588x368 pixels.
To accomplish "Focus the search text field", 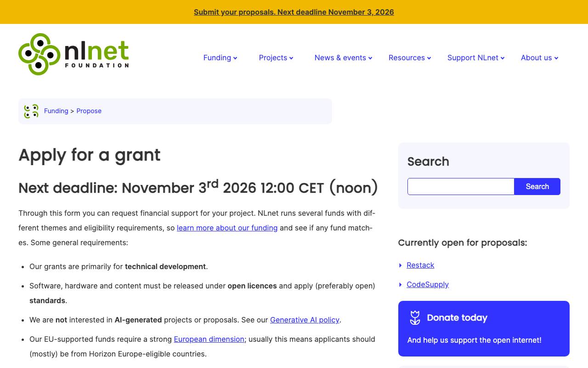I will point(461,186).
